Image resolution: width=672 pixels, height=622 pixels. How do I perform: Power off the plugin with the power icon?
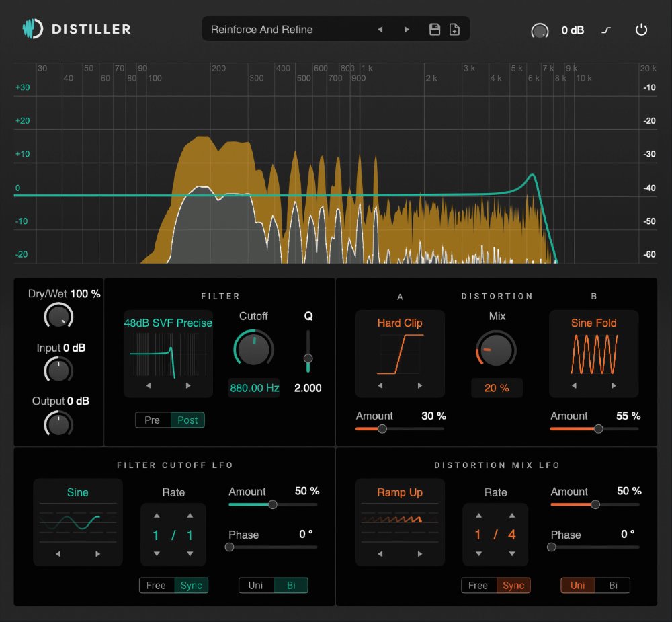641,30
